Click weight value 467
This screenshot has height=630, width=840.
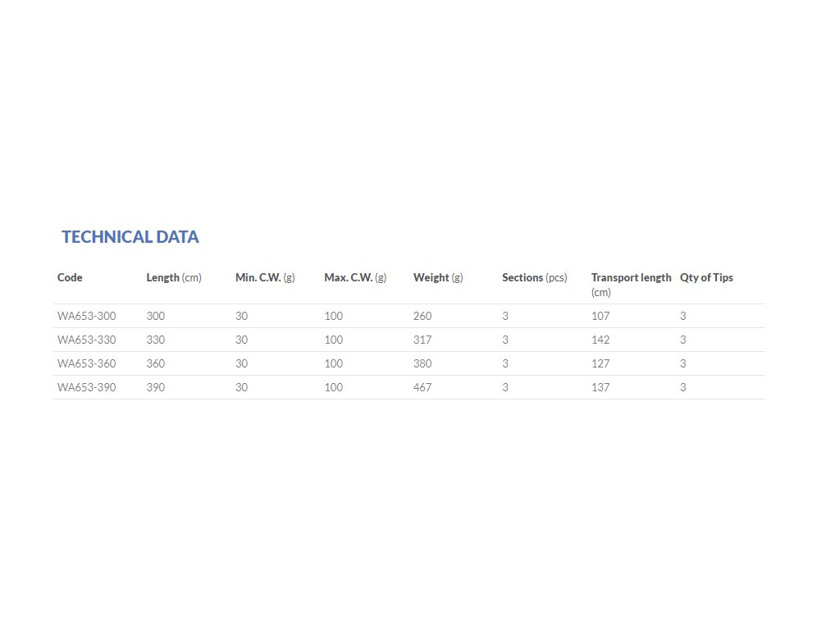(x=422, y=387)
